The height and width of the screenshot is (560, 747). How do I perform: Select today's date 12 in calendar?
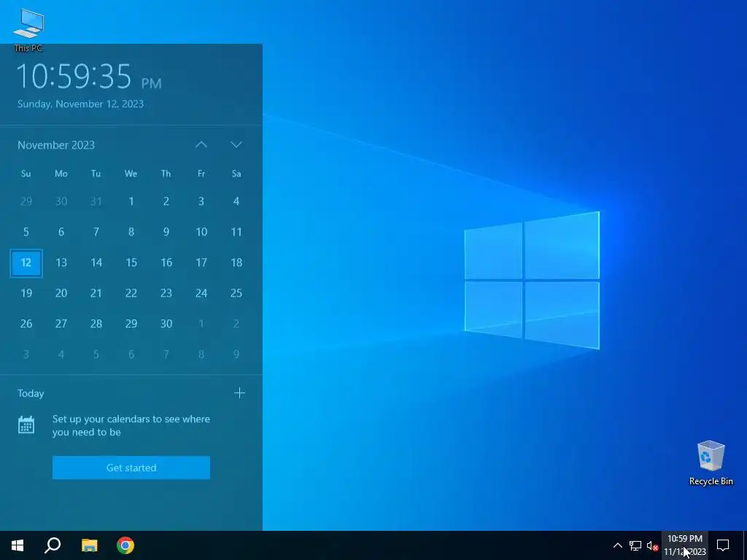[x=26, y=262]
